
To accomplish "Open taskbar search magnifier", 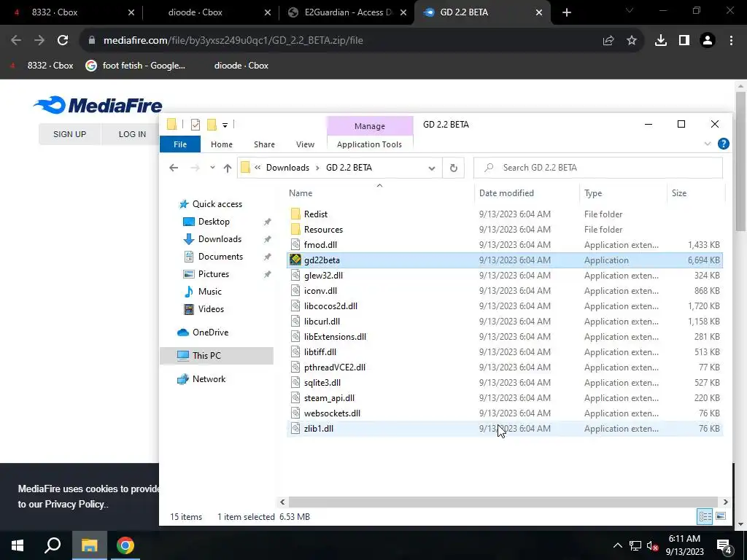I will 53,545.
